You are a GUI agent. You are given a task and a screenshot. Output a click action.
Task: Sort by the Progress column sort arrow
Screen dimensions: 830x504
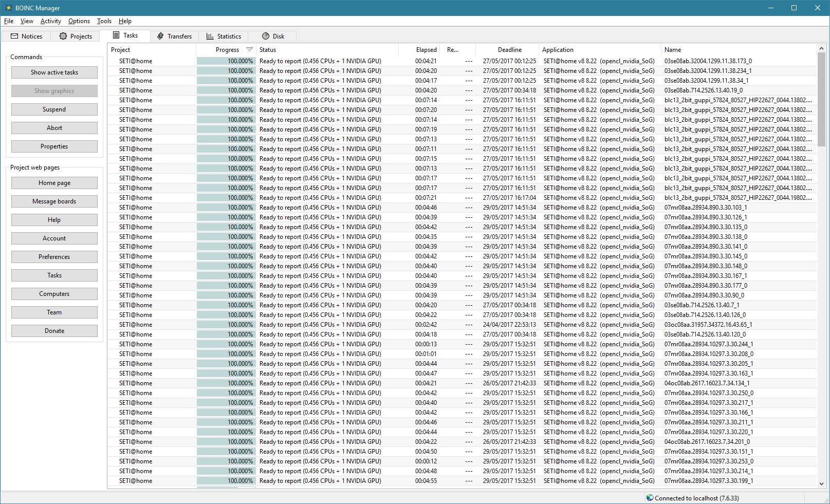pyautogui.click(x=249, y=50)
